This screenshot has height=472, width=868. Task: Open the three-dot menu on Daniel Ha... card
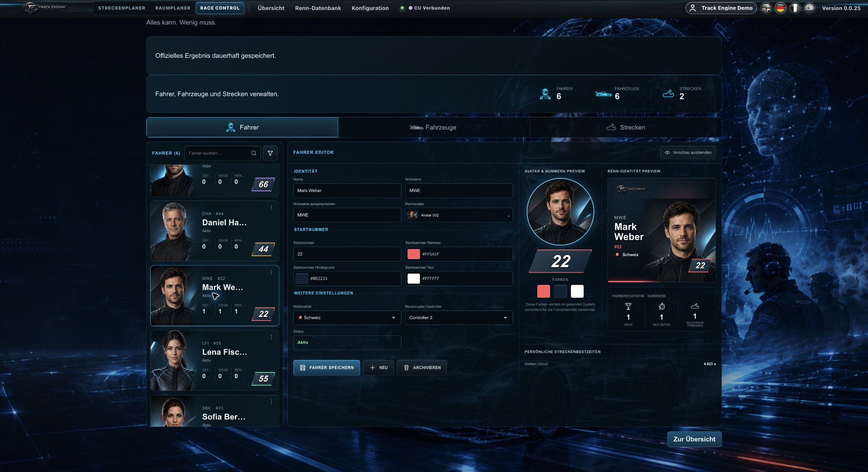[x=271, y=208]
